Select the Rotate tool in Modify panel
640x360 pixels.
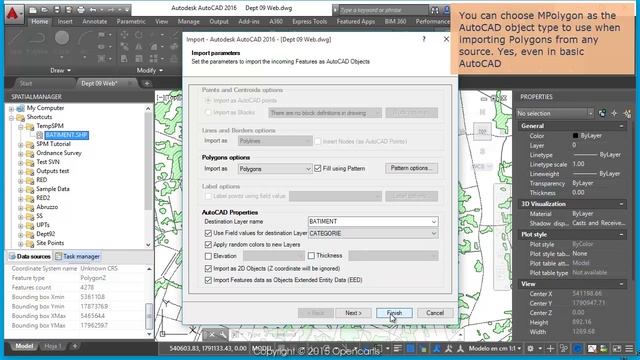click(x=139, y=35)
